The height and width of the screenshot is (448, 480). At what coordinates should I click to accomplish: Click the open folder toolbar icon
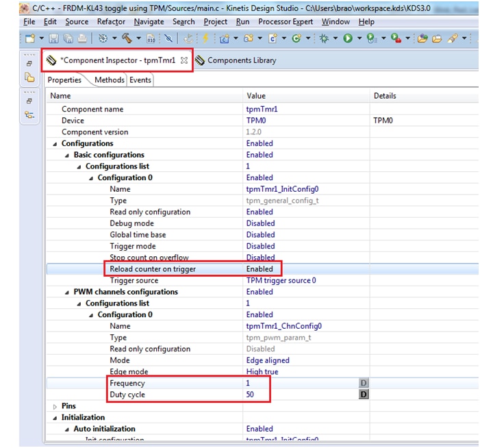[437, 38]
